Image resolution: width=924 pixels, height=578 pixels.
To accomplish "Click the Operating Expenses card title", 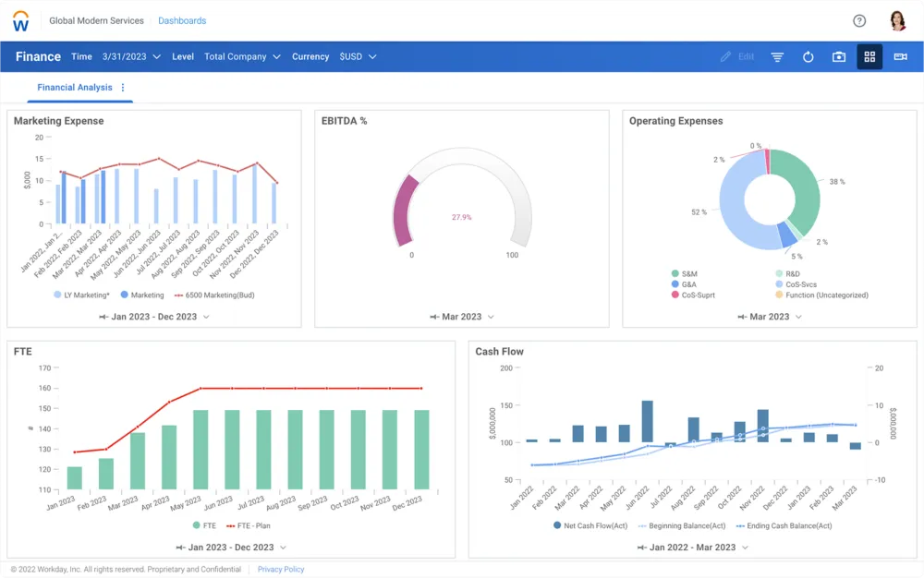I will click(x=676, y=121).
